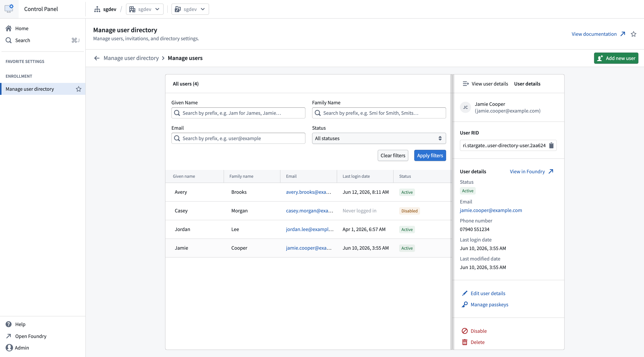This screenshot has height=357, width=644.
Task: Click the Help question mark icon
Action: [9, 324]
